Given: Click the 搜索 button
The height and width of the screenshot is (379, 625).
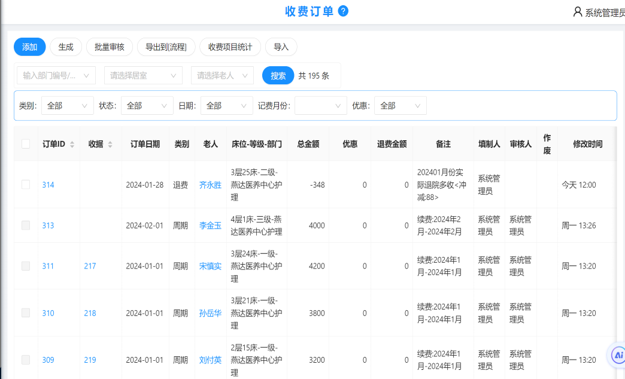Looking at the screenshot, I should (x=278, y=75).
